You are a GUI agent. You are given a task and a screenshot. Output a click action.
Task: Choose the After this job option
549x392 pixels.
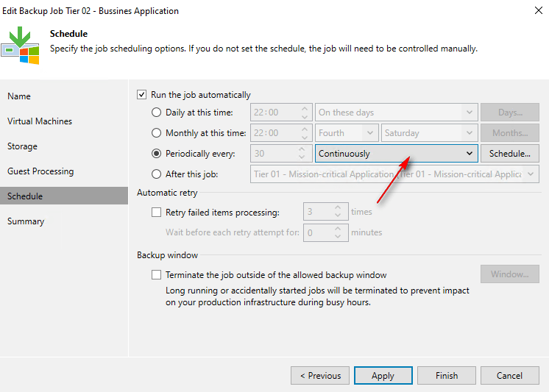(x=156, y=174)
